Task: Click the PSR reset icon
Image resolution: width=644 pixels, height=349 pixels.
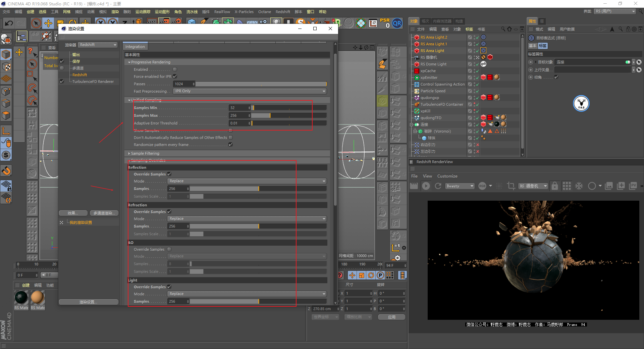Action: pos(385,23)
